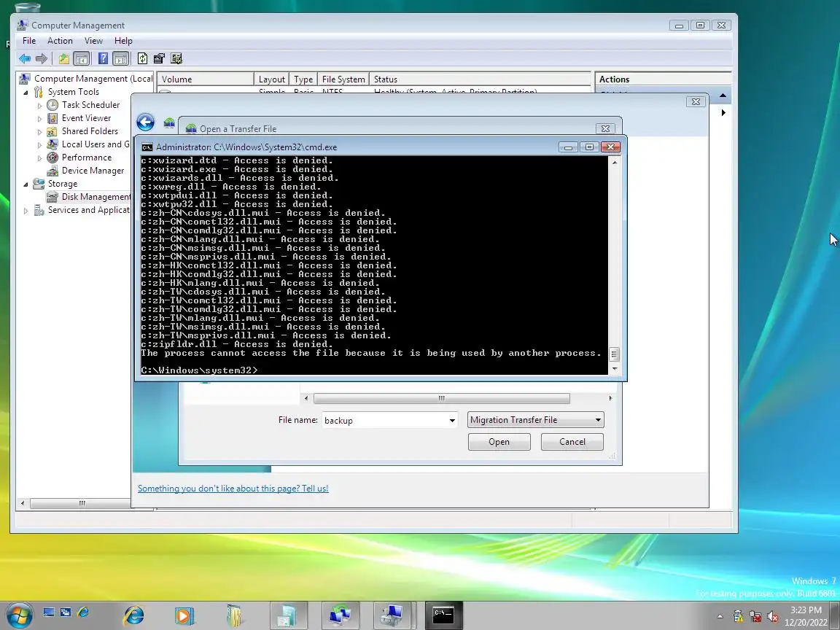Switch to cmd.exe taskbar button
Viewport: 840px width, 630px height.
click(443, 615)
